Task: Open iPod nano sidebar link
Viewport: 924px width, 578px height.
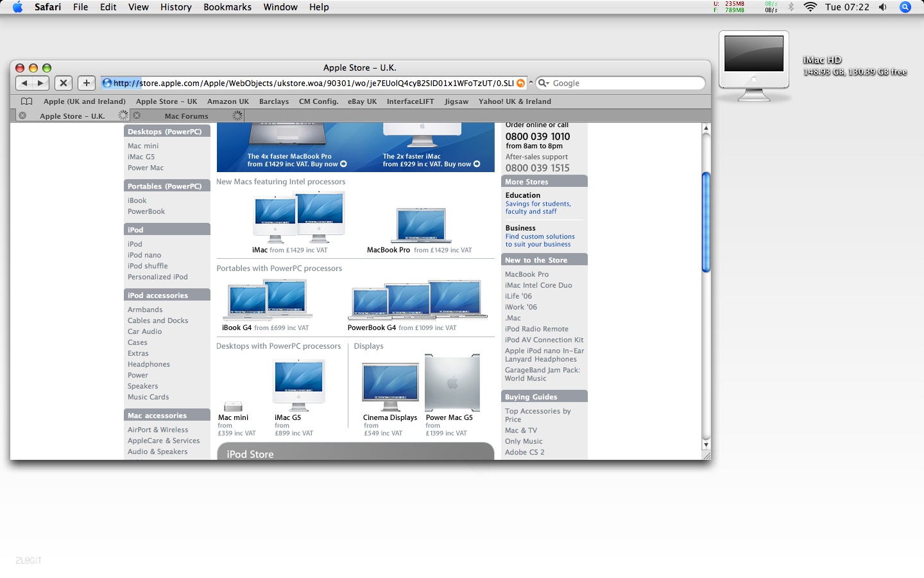Action: [x=144, y=255]
